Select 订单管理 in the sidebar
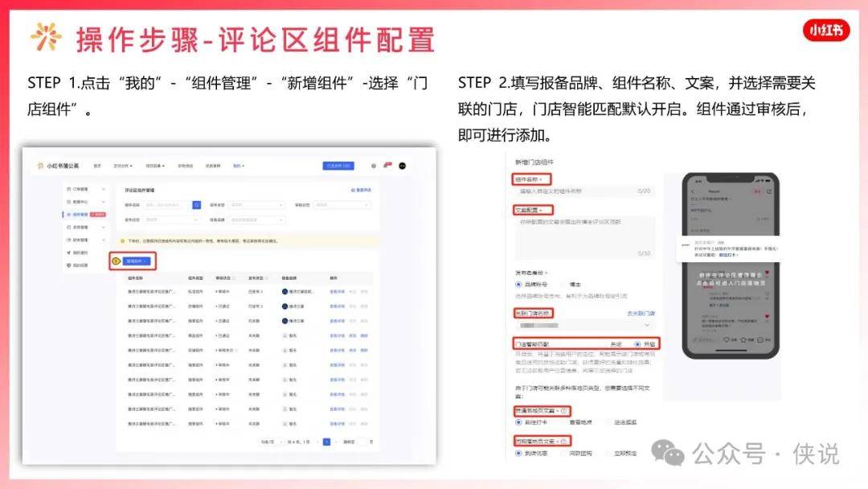 (80, 189)
